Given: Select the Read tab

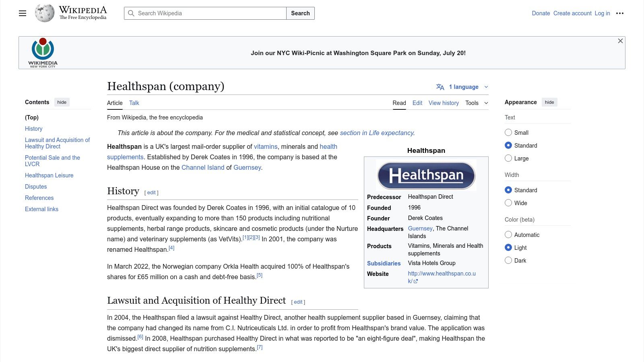Looking at the screenshot, I should pyautogui.click(x=399, y=103).
